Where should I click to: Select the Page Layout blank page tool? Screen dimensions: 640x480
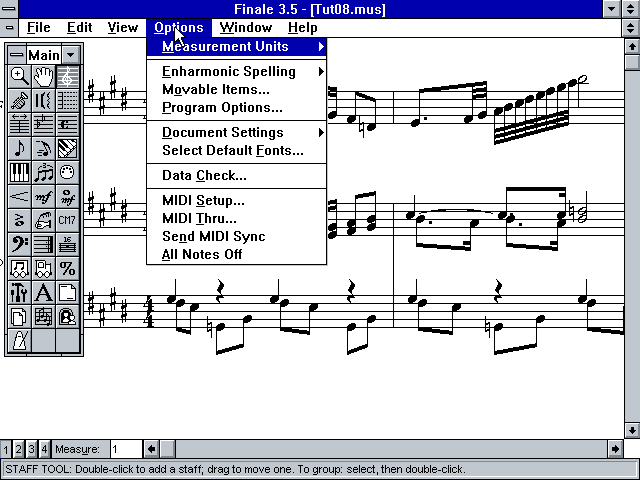point(67,293)
